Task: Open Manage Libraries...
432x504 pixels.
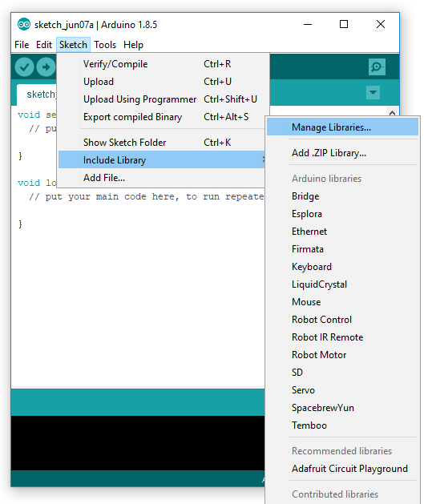Action: pyautogui.click(x=343, y=127)
